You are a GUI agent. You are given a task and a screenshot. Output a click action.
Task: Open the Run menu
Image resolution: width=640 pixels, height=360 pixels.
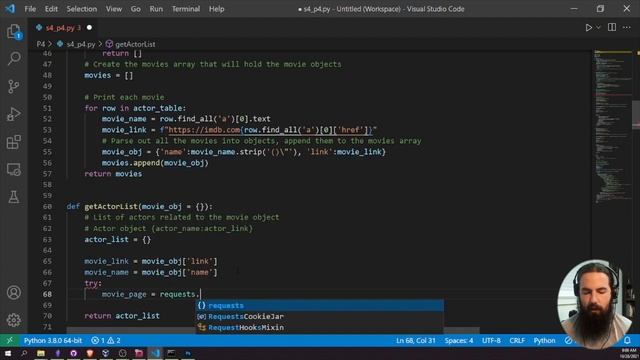[156, 9]
